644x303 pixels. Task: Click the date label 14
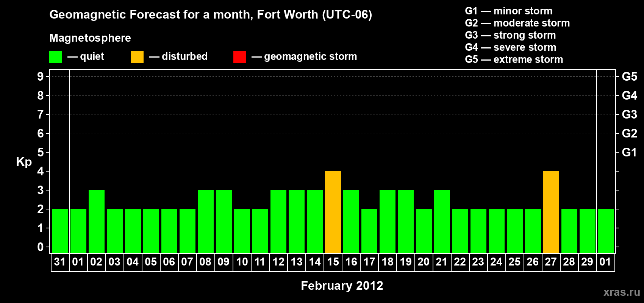tap(314, 262)
